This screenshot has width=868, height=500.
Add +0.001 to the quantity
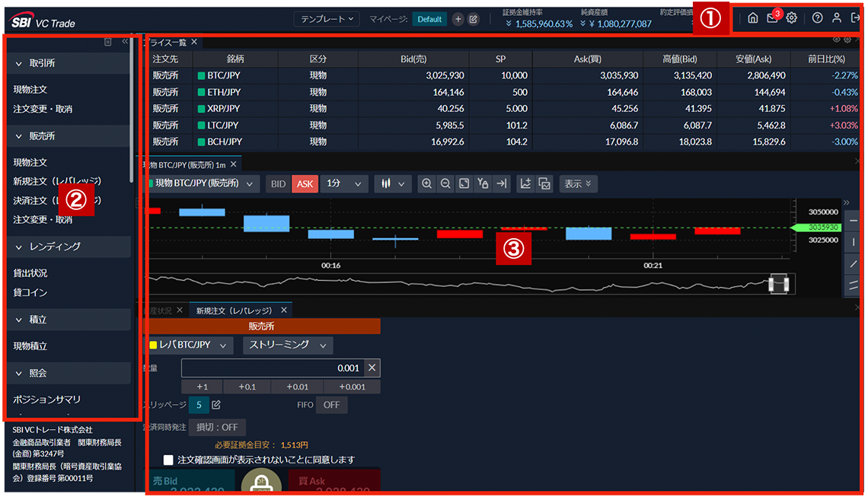click(x=352, y=387)
